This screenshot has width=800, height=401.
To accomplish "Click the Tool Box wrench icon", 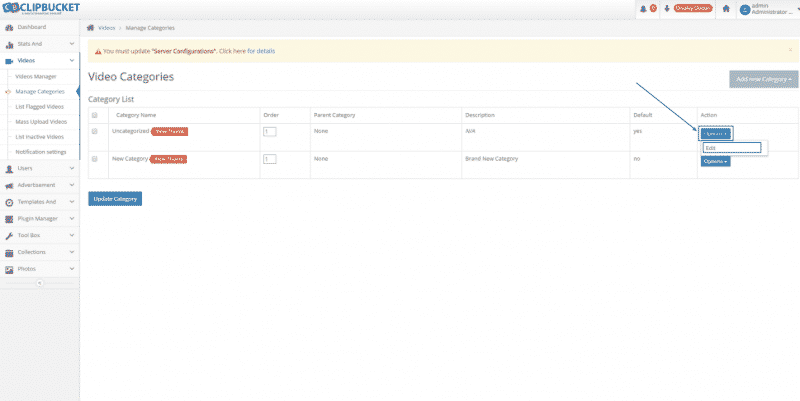I will point(8,235).
